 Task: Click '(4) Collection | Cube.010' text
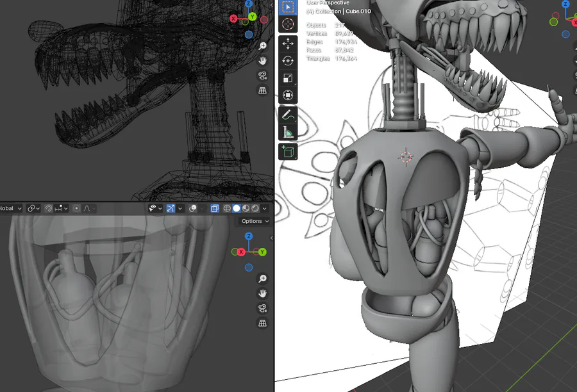339,12
